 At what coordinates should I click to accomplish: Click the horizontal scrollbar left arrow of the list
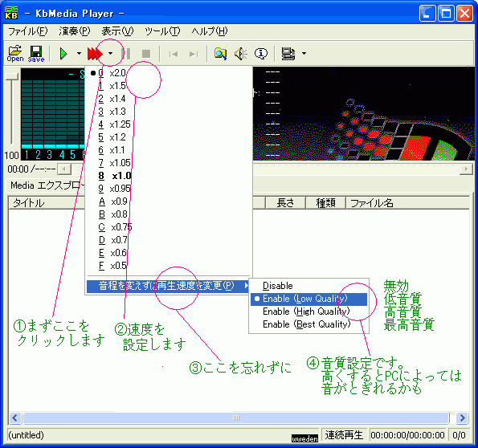click(x=15, y=417)
